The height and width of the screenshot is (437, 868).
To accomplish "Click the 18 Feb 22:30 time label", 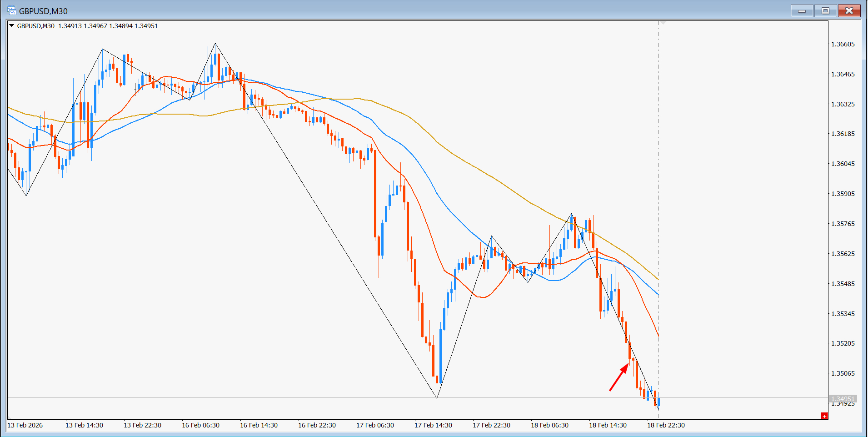I will point(666,425).
